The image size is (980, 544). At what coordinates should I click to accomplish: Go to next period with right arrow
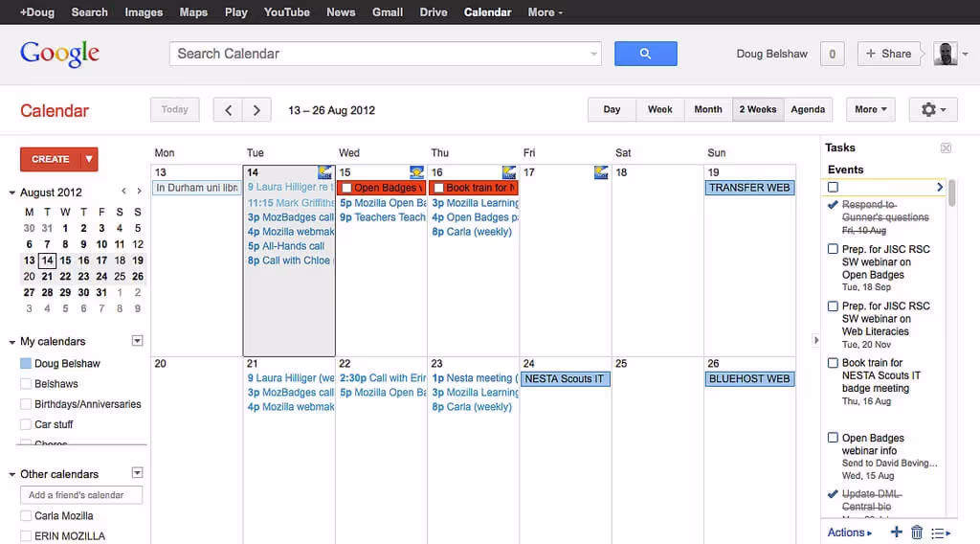tap(256, 110)
